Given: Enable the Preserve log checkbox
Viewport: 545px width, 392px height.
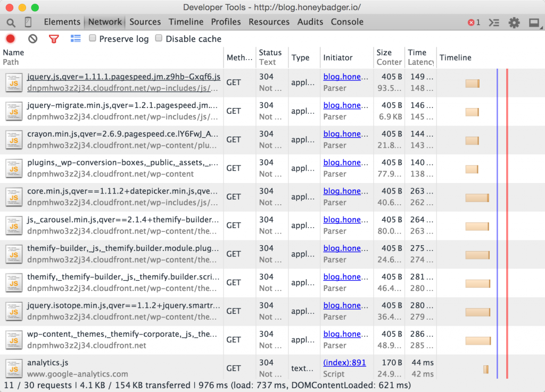Looking at the screenshot, I should (92, 38).
